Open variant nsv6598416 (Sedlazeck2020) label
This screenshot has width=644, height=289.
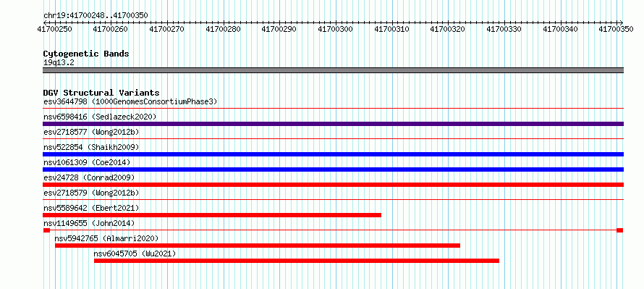click(100, 117)
